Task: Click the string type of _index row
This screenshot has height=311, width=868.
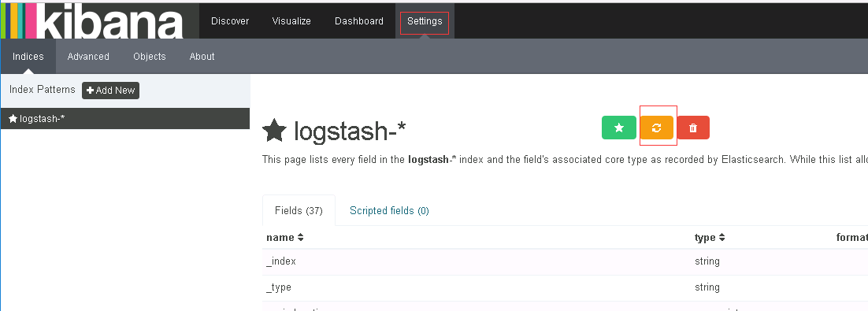Action: 707,261
